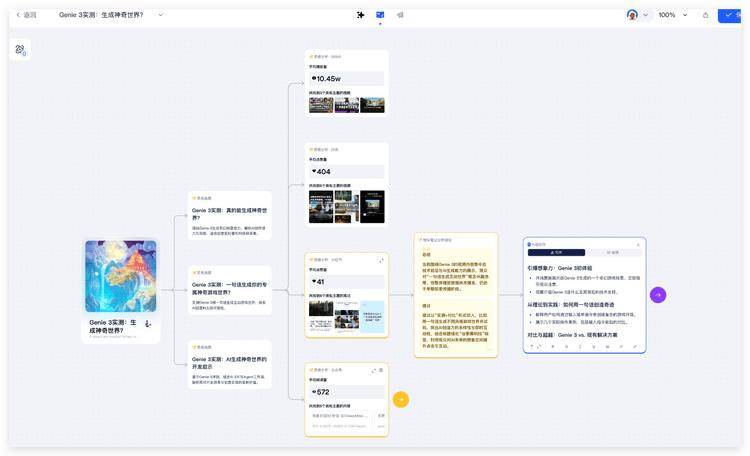Open the agent icon in left corner
750x456 pixels.
tap(20, 50)
